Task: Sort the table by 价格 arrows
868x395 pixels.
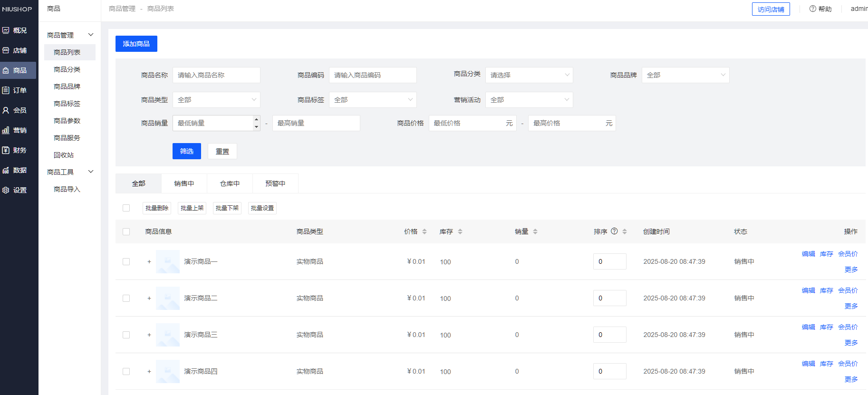Action: pyautogui.click(x=424, y=231)
